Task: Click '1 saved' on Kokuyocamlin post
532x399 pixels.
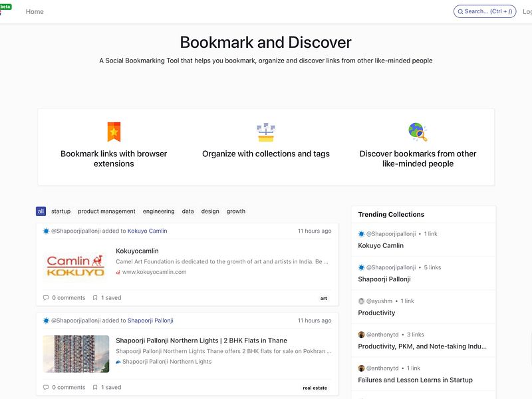Action: pos(111,298)
